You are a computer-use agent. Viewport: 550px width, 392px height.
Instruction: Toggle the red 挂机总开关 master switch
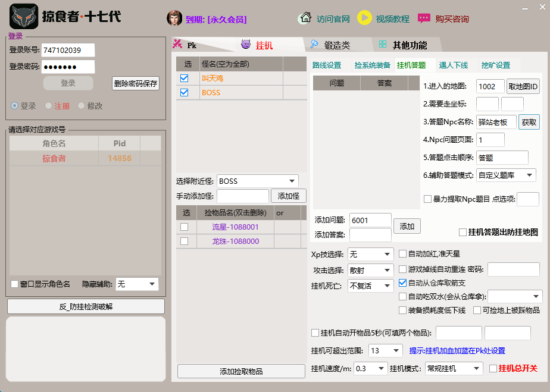(x=493, y=368)
